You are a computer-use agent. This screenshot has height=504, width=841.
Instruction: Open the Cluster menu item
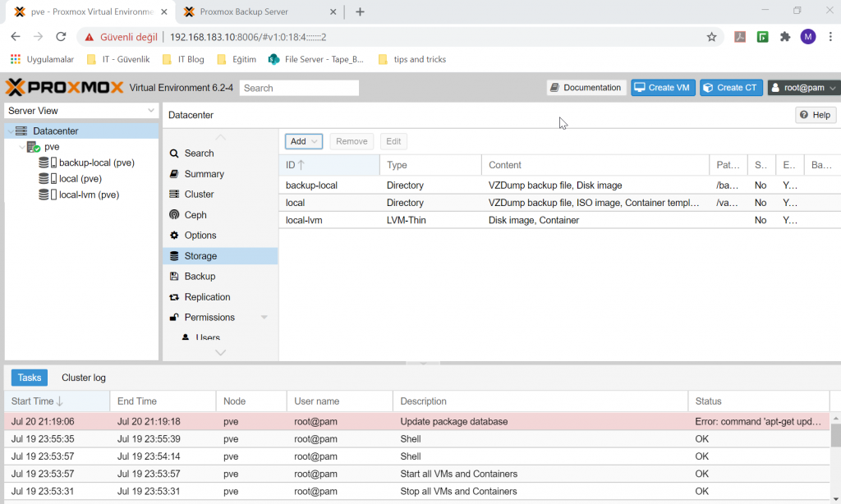(x=220, y=194)
